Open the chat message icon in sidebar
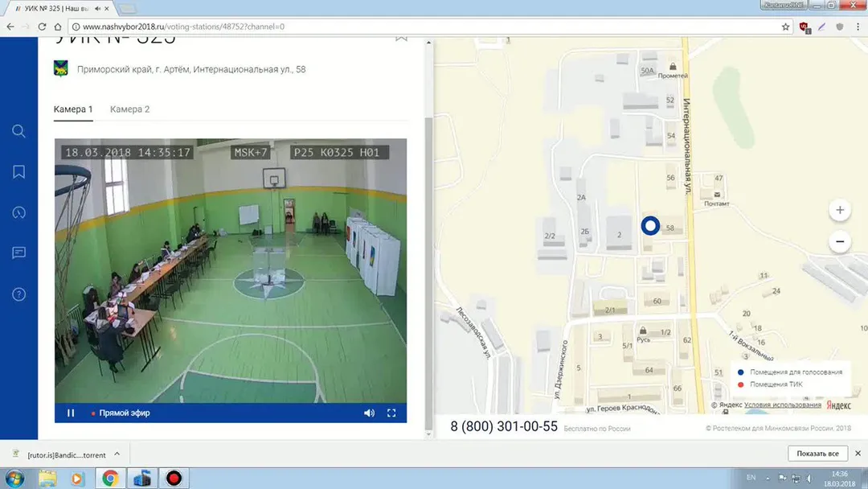The width and height of the screenshot is (868, 489). click(18, 253)
